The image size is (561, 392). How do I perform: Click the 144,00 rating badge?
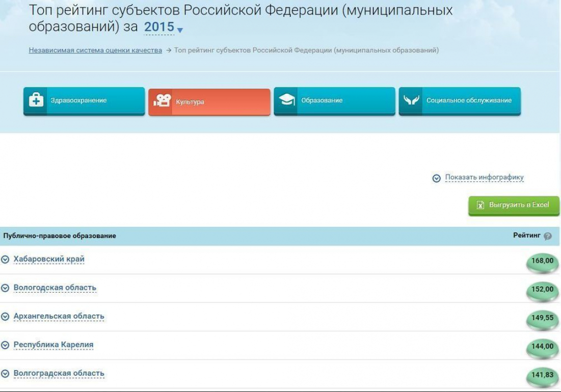click(542, 348)
